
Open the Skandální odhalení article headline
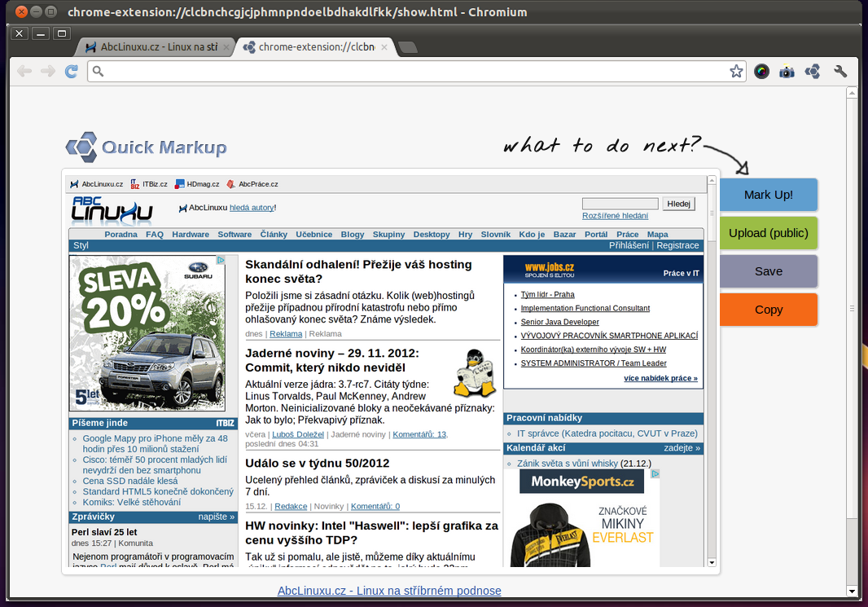click(359, 272)
